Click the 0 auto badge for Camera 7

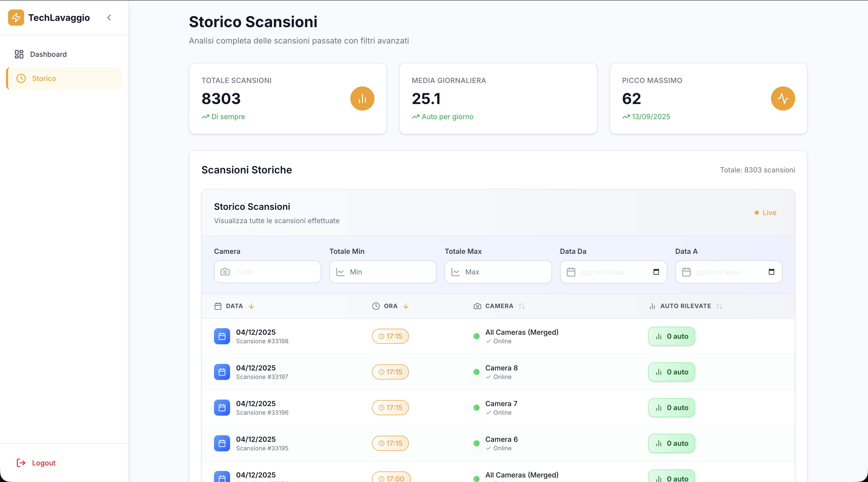click(x=671, y=408)
